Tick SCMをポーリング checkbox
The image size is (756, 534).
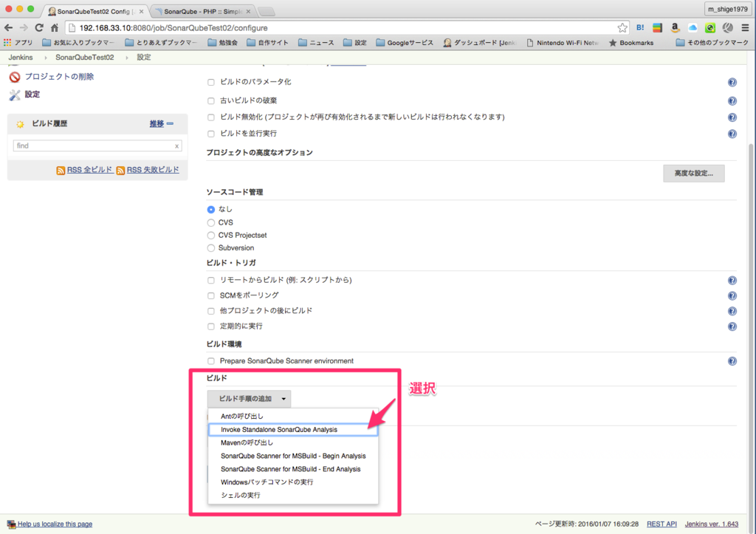coord(210,295)
